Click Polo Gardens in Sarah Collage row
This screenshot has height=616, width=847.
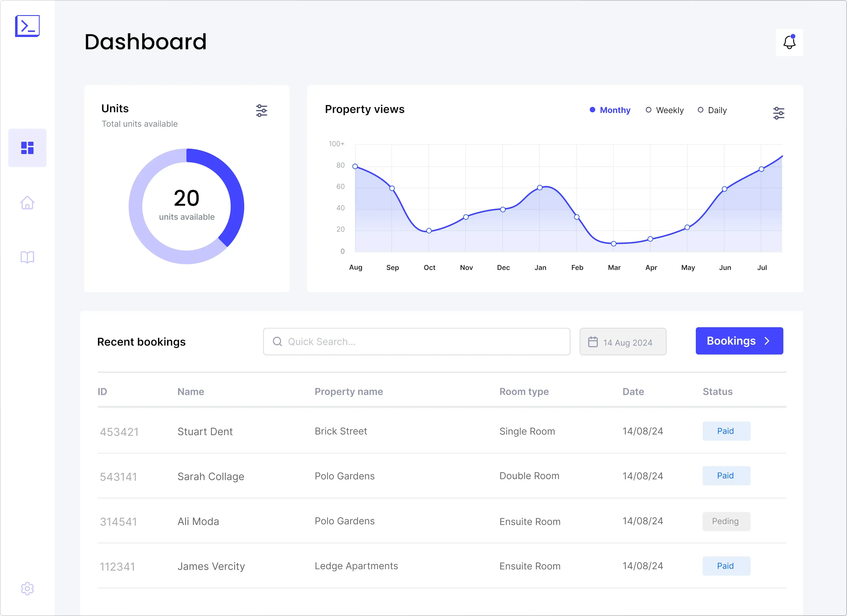click(x=345, y=476)
